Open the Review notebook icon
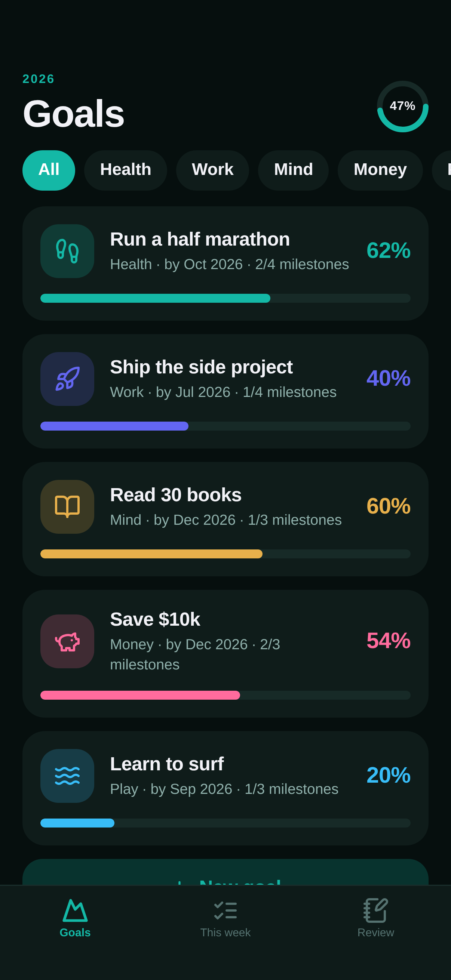The width and height of the screenshot is (451, 980). (375, 910)
